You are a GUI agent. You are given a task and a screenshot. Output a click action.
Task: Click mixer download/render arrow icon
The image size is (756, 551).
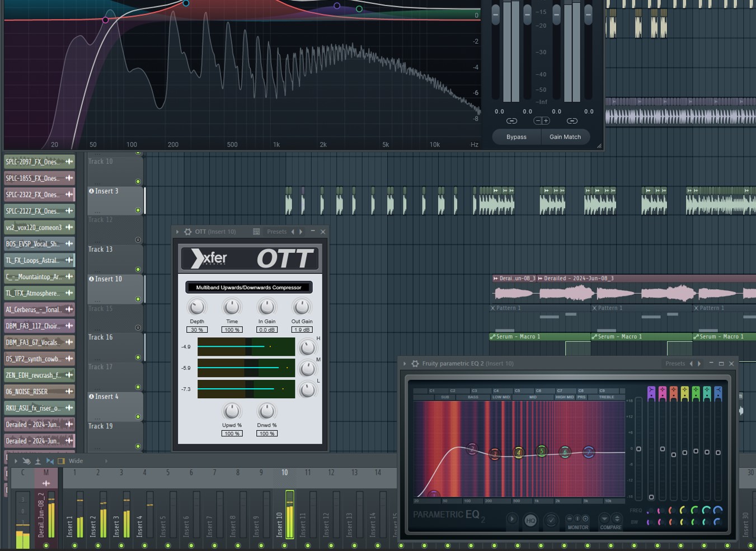(38, 461)
